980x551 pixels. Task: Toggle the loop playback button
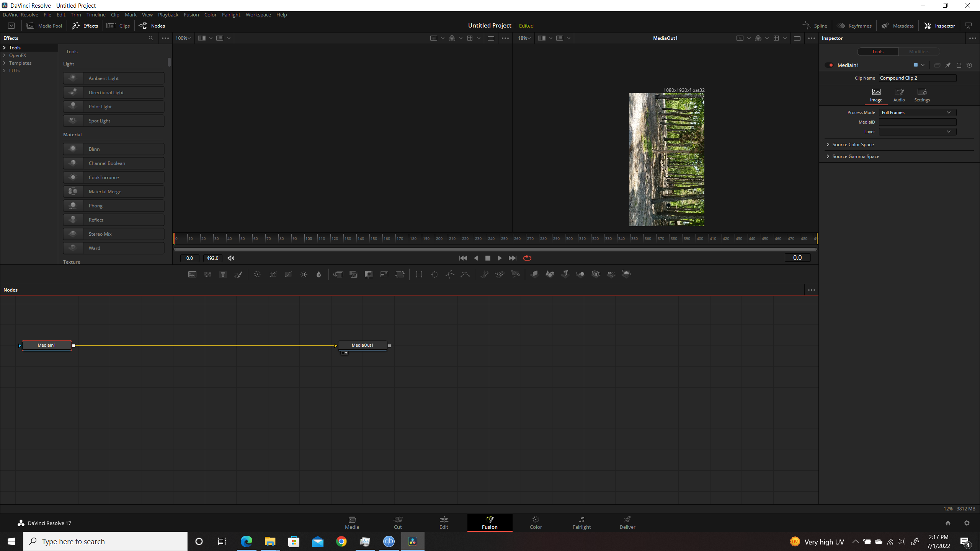(527, 258)
